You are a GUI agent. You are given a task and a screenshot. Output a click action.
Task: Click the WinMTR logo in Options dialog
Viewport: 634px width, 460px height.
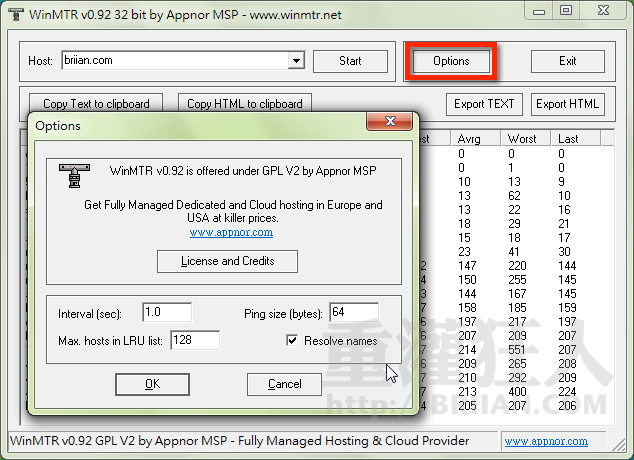[x=72, y=175]
